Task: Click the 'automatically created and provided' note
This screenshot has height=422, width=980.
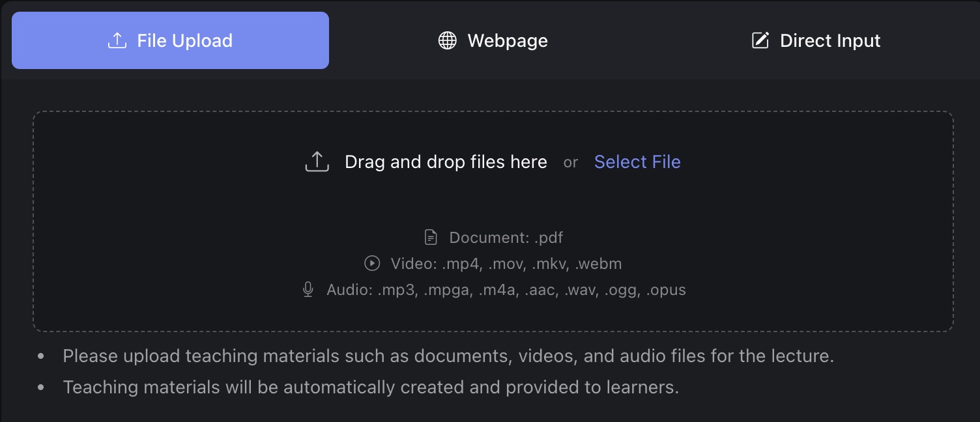Action: coord(371,387)
